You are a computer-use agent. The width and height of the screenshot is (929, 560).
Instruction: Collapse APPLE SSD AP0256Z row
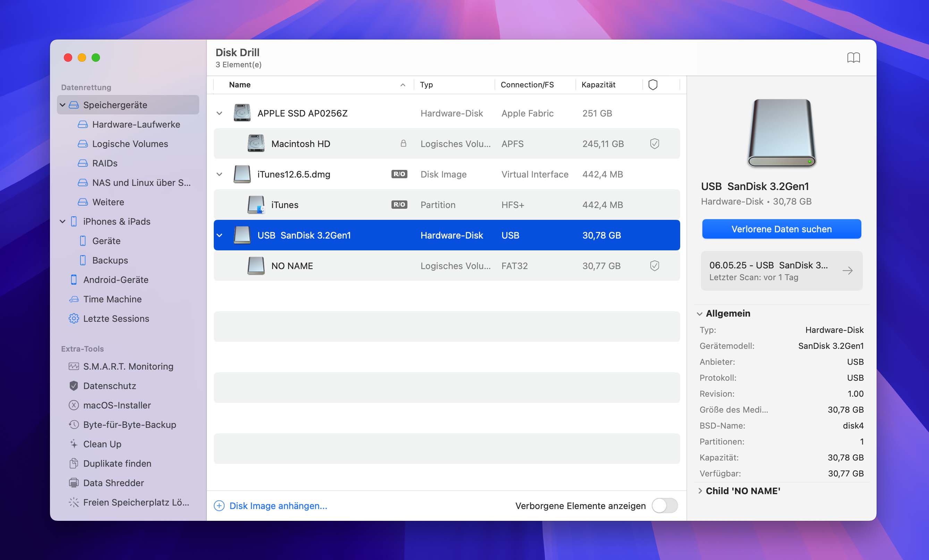[x=219, y=113]
